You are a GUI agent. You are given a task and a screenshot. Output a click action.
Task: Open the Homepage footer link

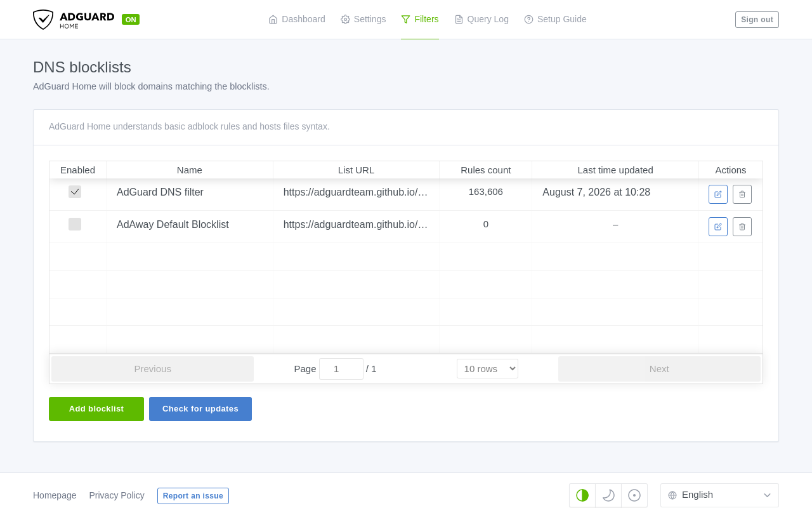click(55, 495)
